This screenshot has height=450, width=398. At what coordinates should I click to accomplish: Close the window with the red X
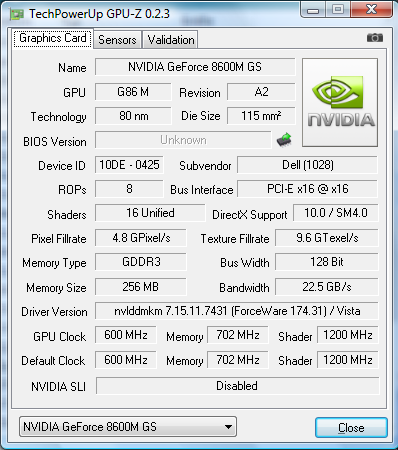click(x=371, y=9)
